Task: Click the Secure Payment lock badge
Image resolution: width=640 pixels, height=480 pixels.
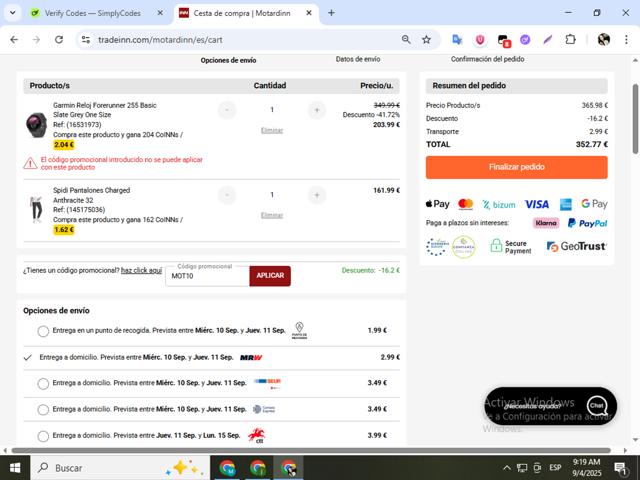Action: [511, 247]
